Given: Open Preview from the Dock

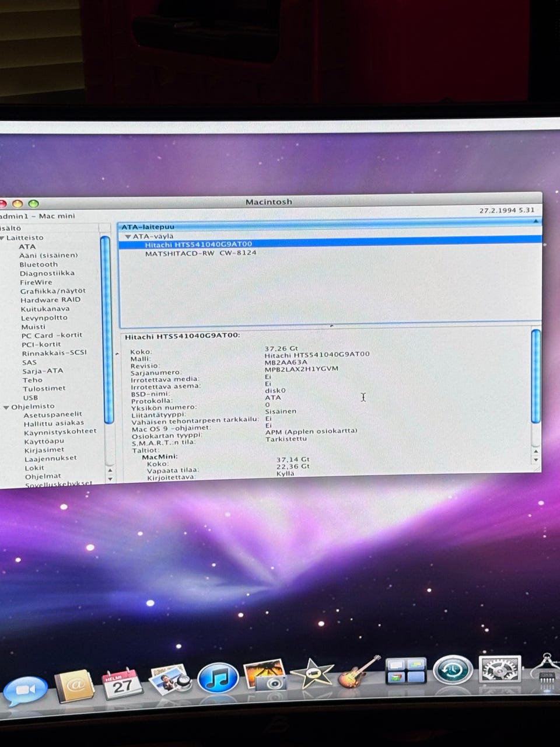Looking at the screenshot, I should (170, 680).
